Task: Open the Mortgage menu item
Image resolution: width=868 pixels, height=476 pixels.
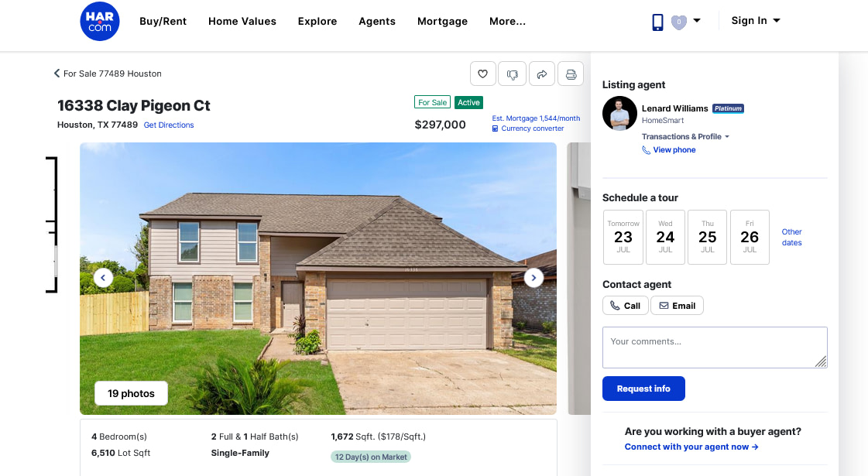Action: tap(442, 21)
